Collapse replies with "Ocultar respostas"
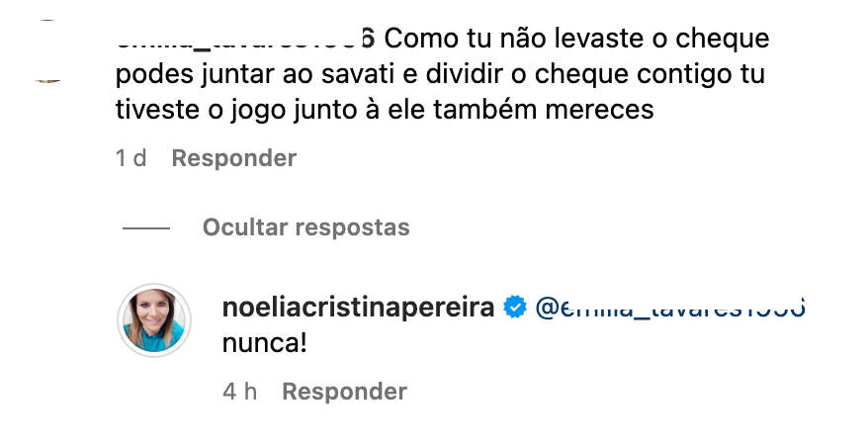Image resolution: width=868 pixels, height=447 pixels. 305,227
